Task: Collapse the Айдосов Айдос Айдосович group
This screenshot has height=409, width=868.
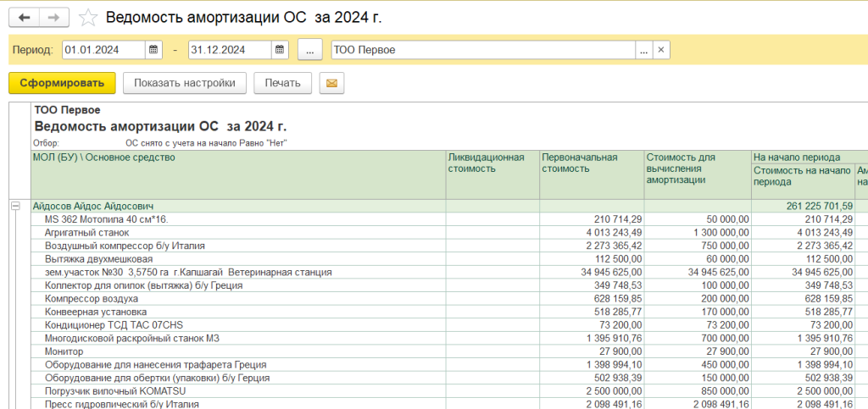Action: coord(15,206)
